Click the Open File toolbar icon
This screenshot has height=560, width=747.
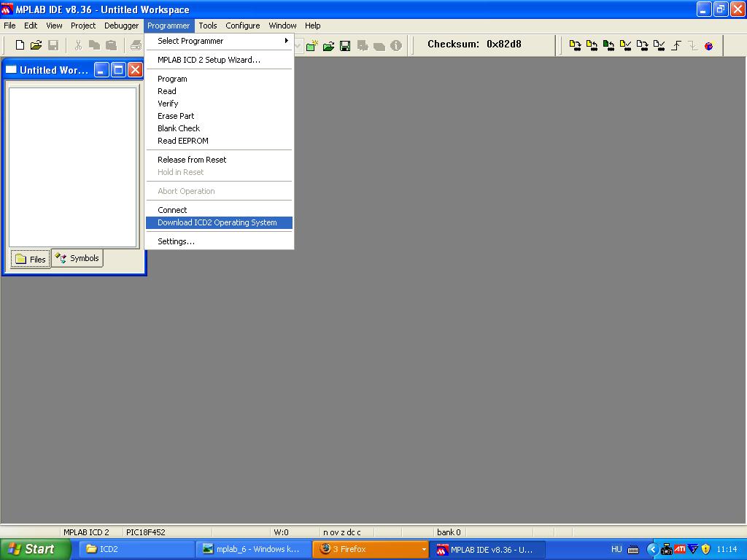coord(36,45)
